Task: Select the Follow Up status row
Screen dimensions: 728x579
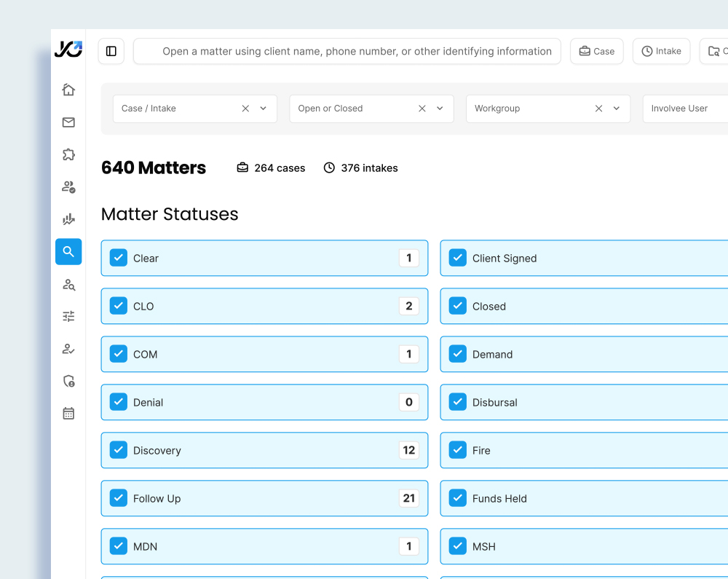Action: click(x=264, y=498)
